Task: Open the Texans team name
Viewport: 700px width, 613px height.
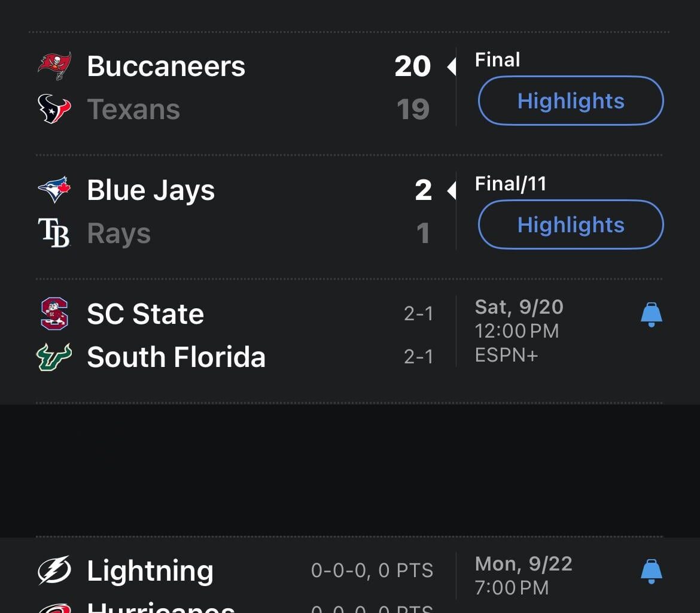Action: pos(133,110)
